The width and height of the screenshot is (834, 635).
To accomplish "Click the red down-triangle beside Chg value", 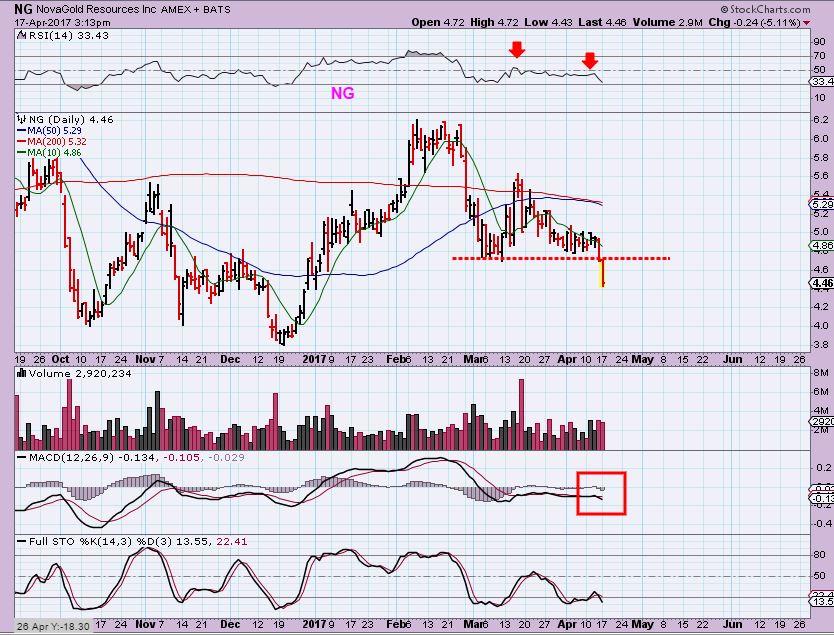I will click(x=807, y=23).
